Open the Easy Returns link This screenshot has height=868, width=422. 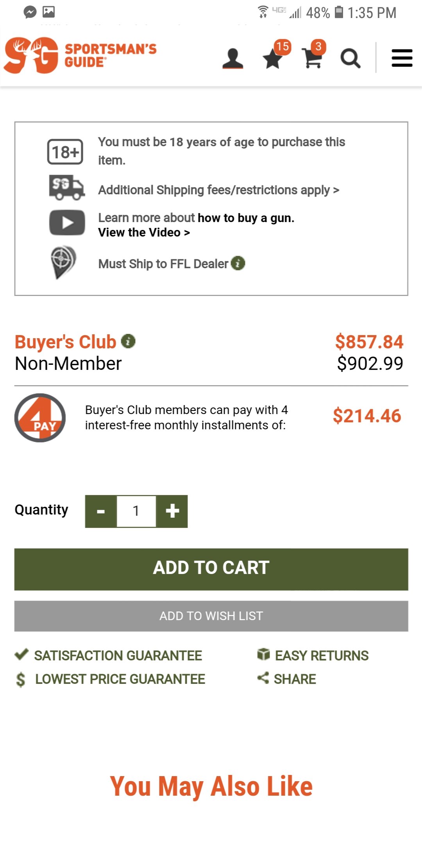[x=321, y=655]
